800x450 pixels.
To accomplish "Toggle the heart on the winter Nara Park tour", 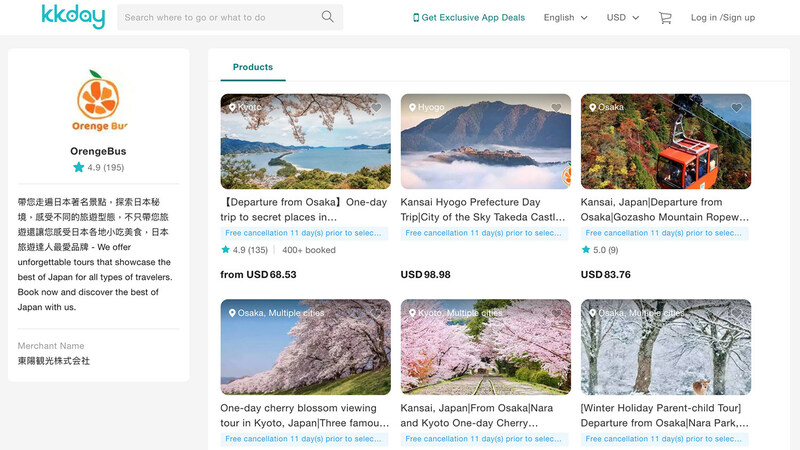I will pyautogui.click(x=736, y=313).
